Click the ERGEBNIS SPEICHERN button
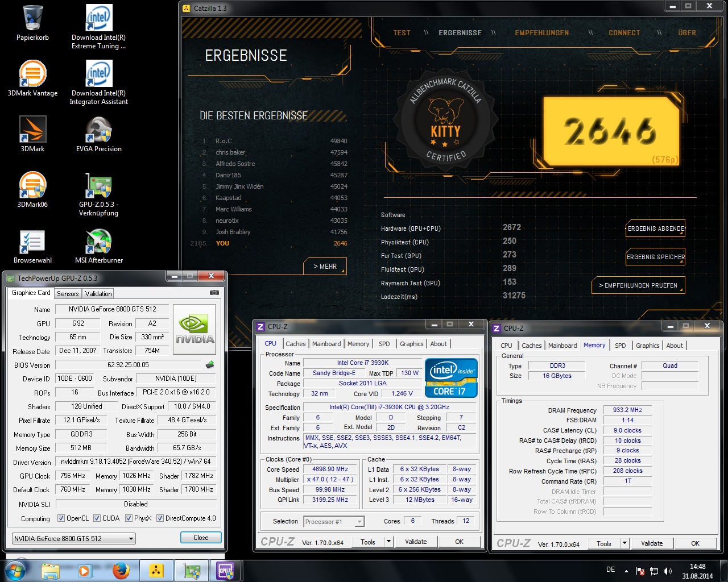This screenshot has height=582, width=728. pos(655,257)
